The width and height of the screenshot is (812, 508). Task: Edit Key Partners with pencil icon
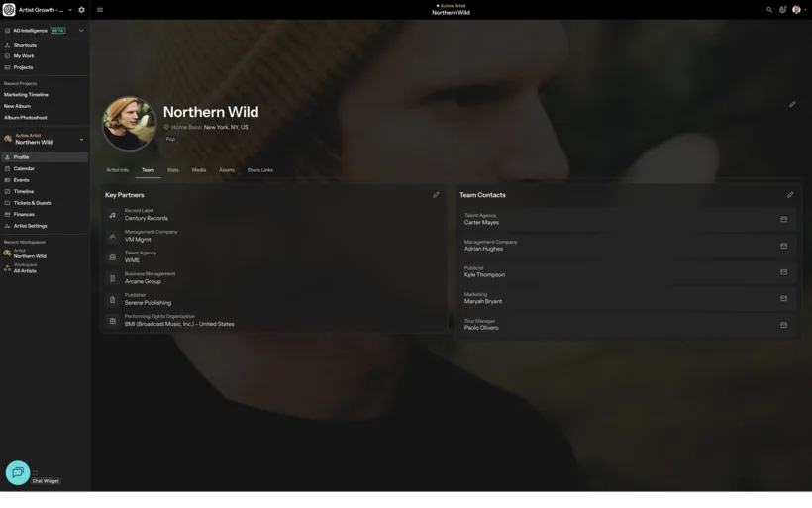tap(436, 195)
